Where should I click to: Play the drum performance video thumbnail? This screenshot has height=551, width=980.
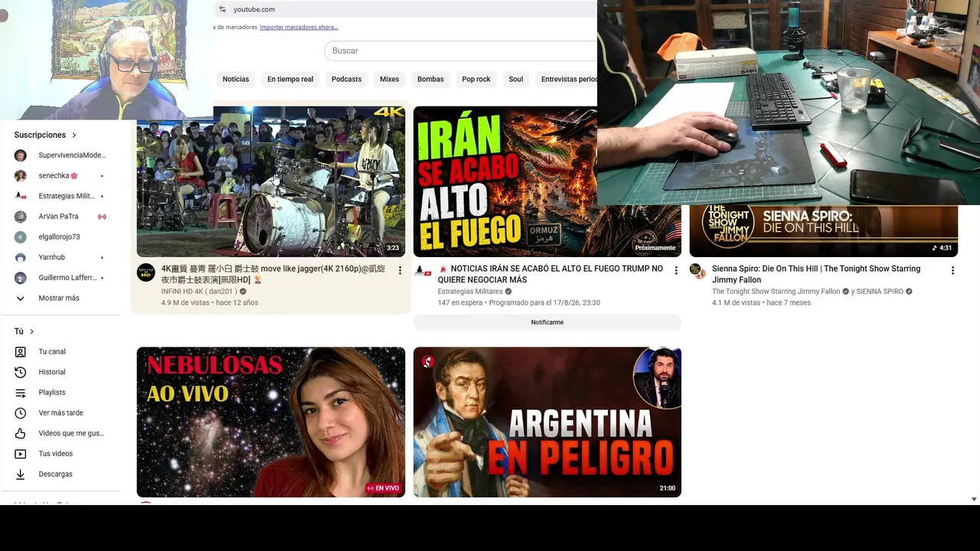coord(271,181)
